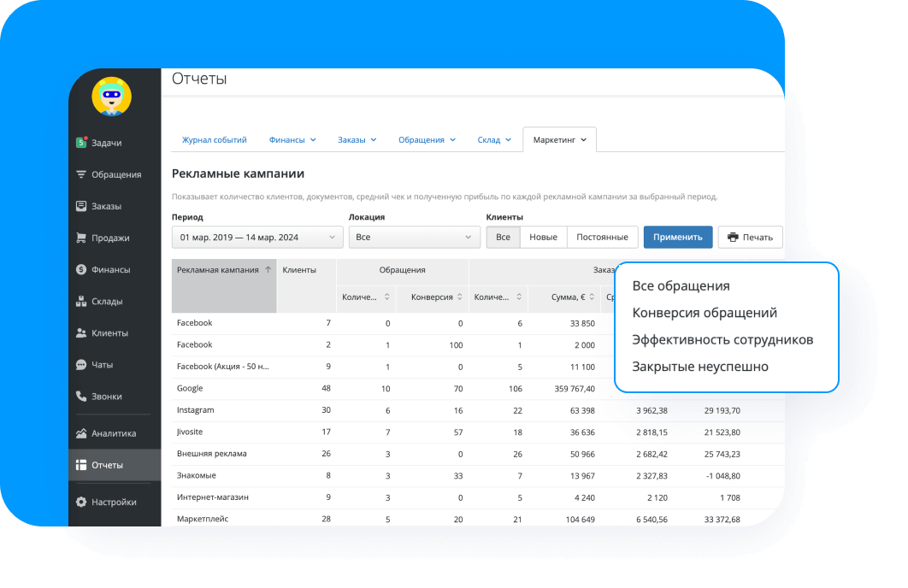Click the Применить button
Screen dimensions: 908x588
click(x=677, y=238)
